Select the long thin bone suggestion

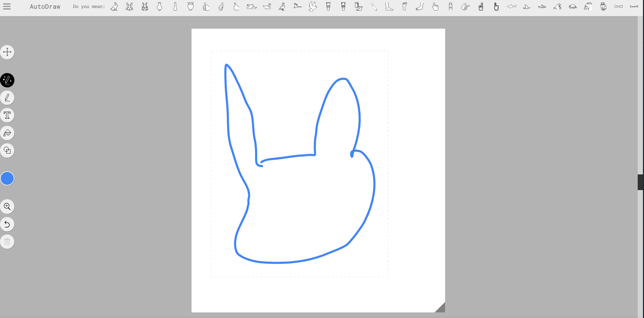(634, 7)
